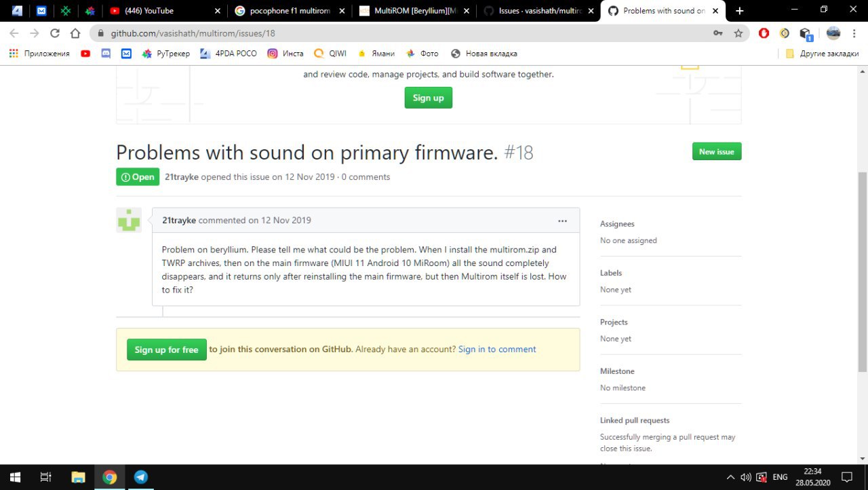The height and width of the screenshot is (490, 868).
Task: Open saved passwords key icon
Action: coord(717,33)
